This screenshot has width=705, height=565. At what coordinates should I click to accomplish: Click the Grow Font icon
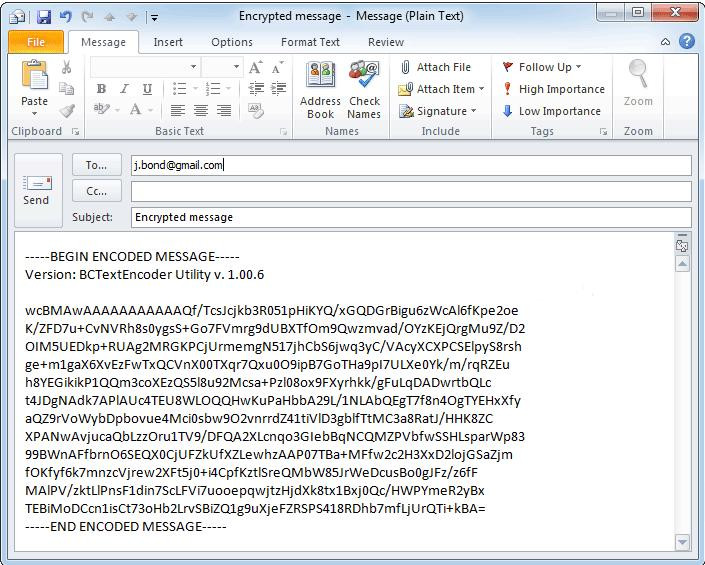(x=255, y=67)
